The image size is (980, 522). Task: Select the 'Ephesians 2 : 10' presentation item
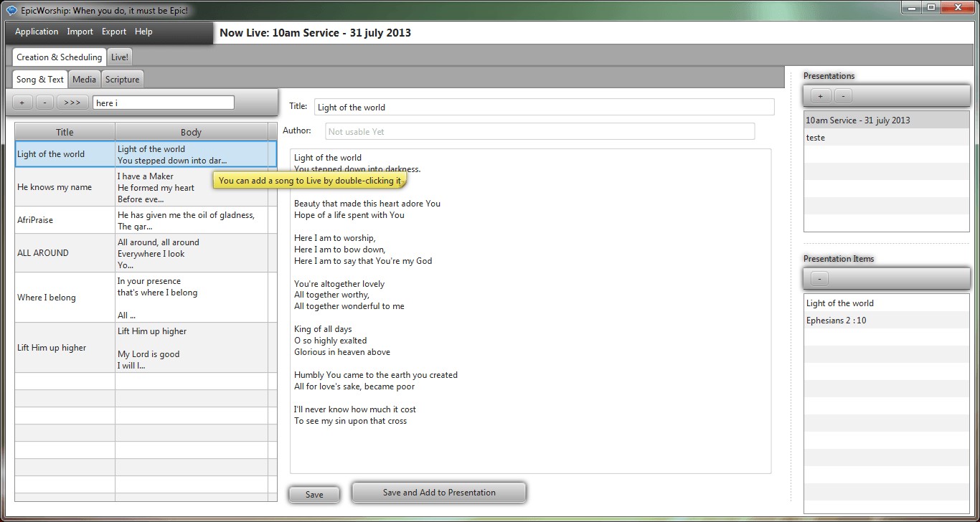point(886,321)
